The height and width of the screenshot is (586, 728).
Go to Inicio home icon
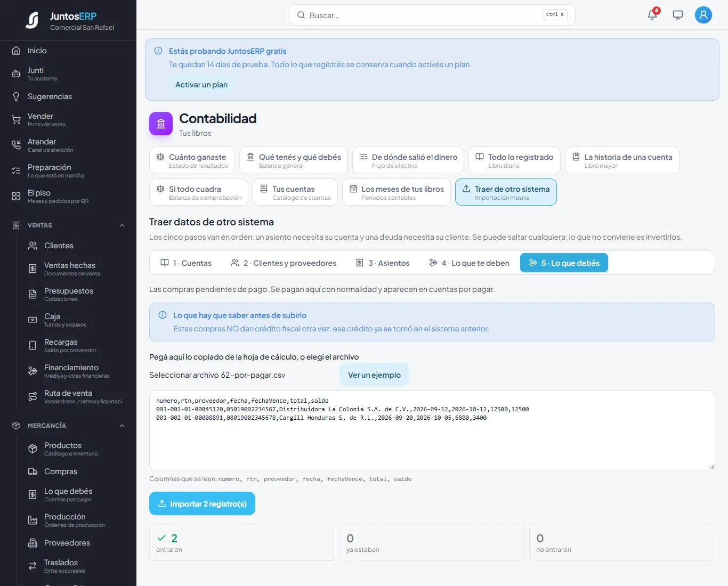(16, 51)
